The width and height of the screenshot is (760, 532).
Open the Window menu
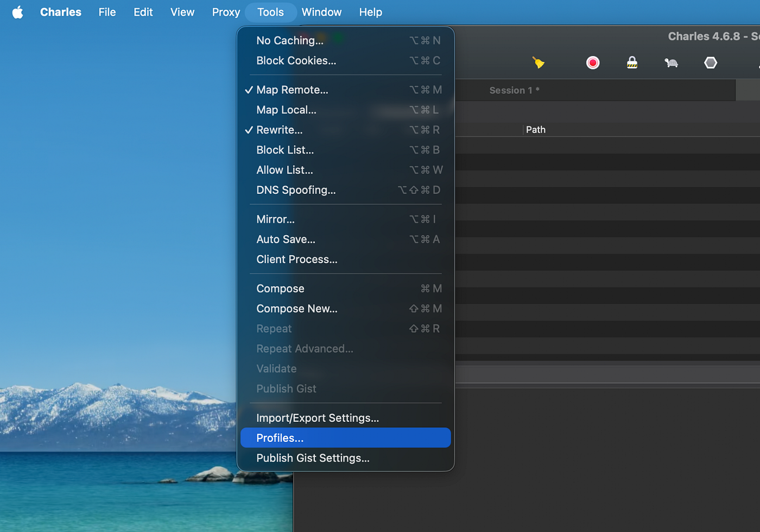321,12
